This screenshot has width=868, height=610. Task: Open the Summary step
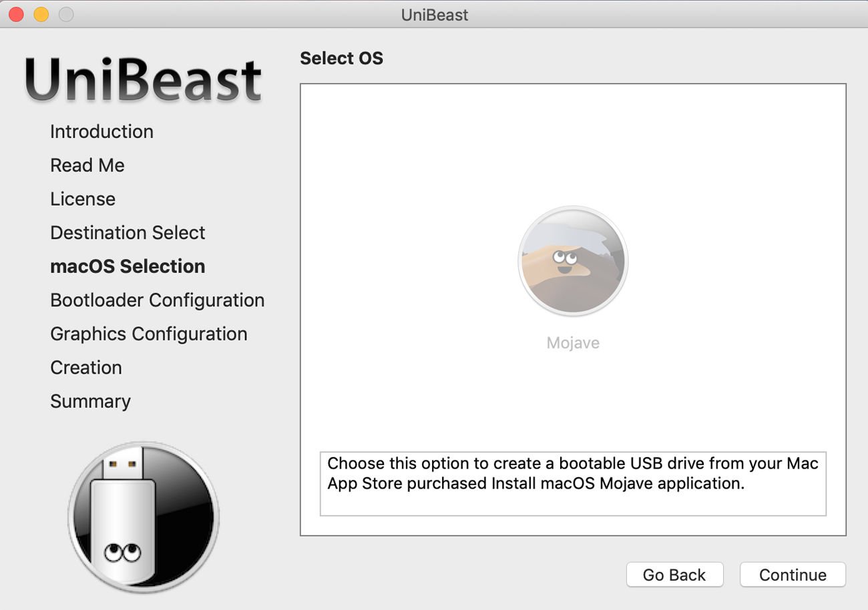click(x=89, y=400)
